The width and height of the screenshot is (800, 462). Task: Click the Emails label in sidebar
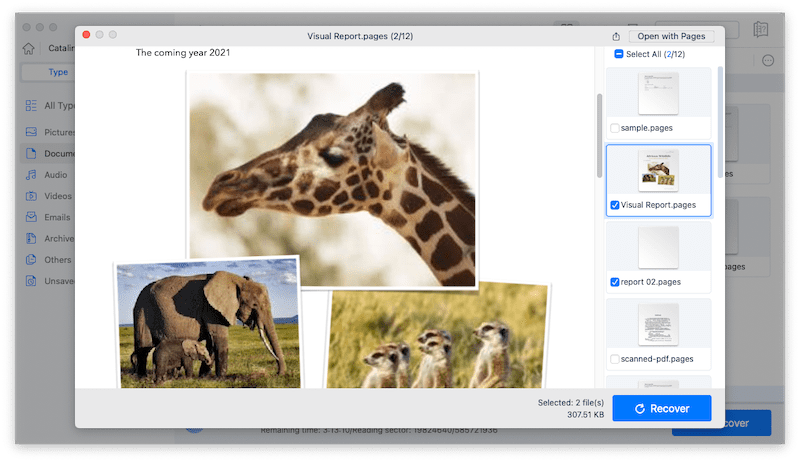tap(57, 217)
